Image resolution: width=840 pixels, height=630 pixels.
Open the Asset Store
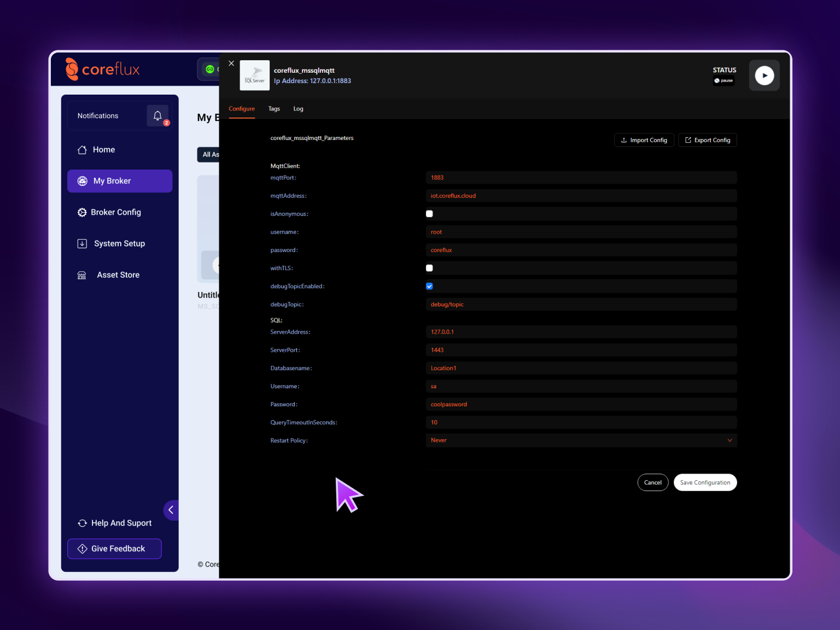click(x=118, y=275)
